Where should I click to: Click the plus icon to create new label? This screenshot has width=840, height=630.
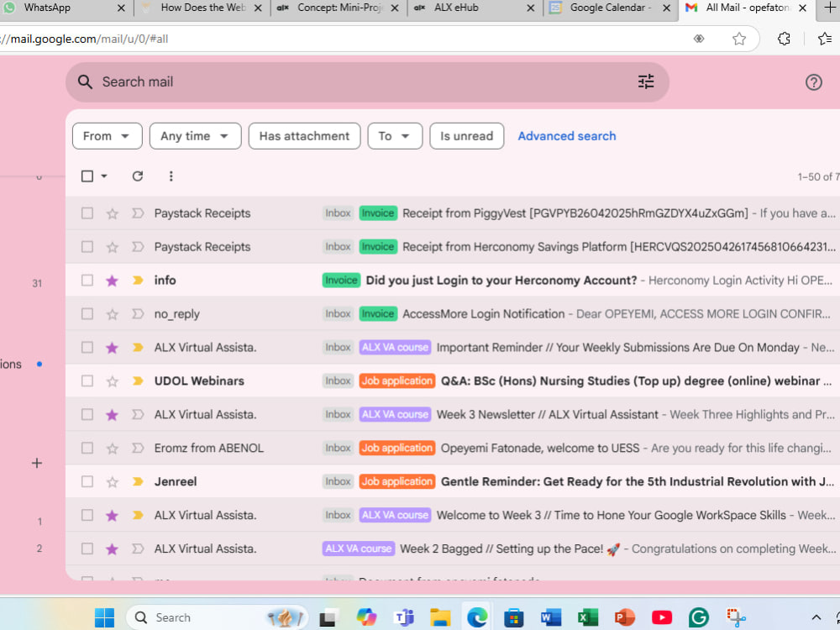tap(36, 463)
